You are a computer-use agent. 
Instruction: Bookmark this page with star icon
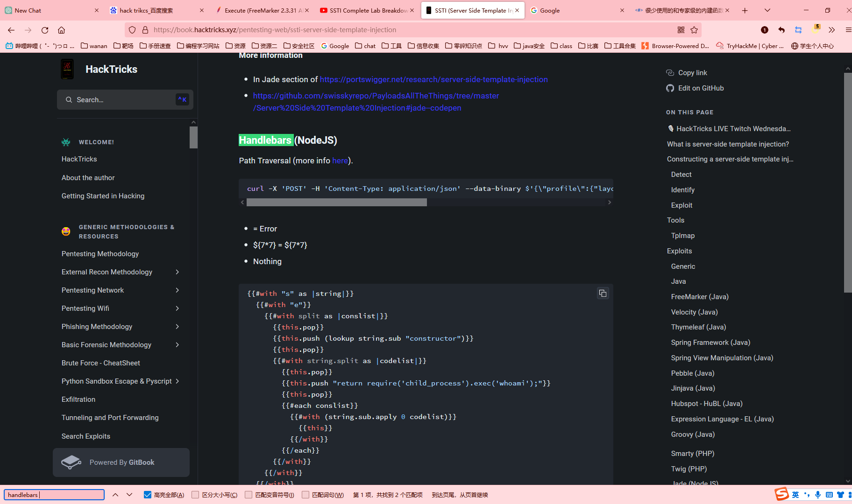(x=694, y=30)
